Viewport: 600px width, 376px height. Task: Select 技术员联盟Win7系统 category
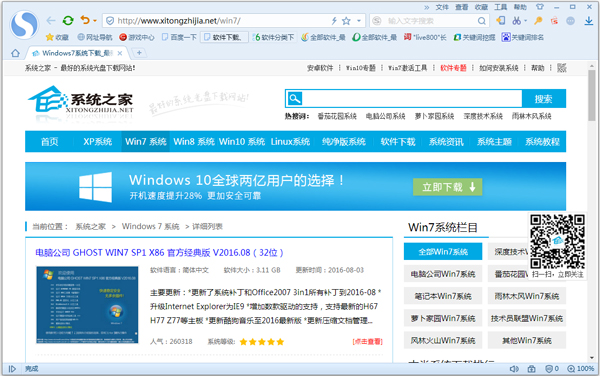tap(527, 318)
